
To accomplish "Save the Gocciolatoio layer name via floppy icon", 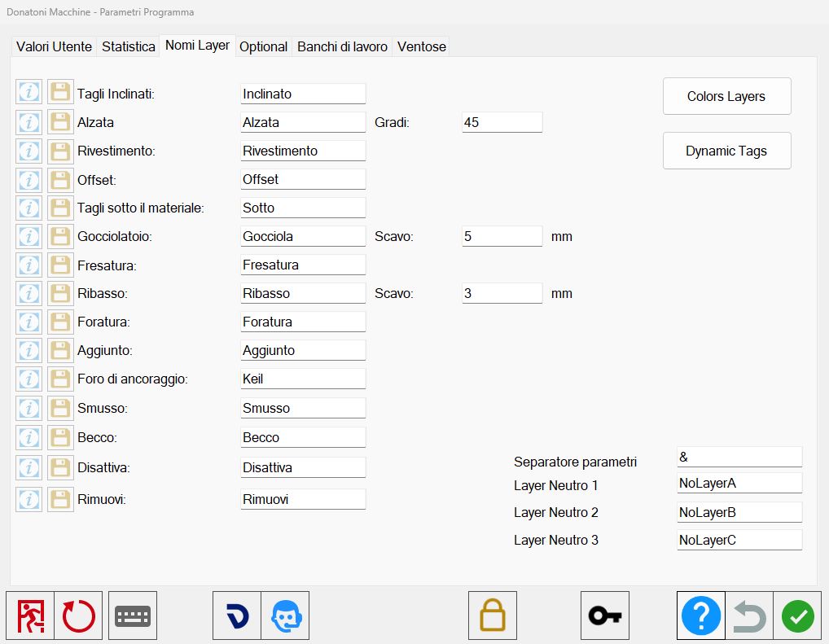I will pyautogui.click(x=60, y=236).
